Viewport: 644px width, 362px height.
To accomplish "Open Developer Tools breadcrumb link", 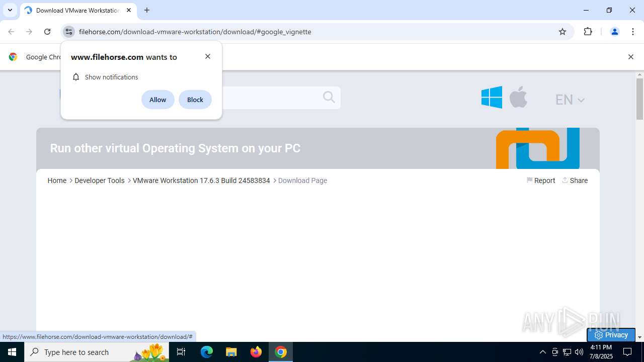I will (100, 180).
